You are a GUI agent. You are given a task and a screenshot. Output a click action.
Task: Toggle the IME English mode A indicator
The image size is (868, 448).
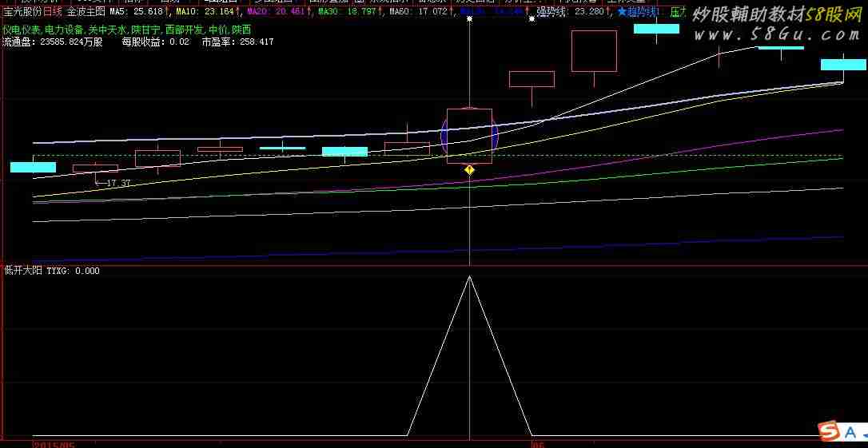pos(850,432)
